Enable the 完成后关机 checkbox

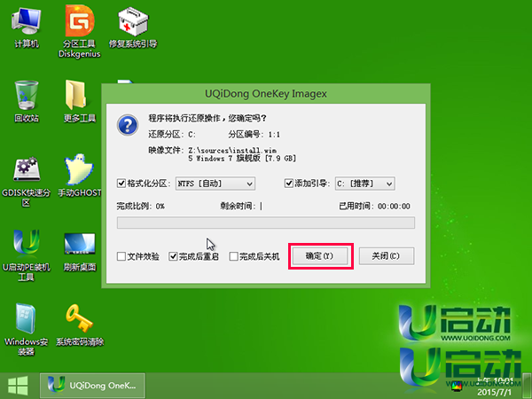233,256
